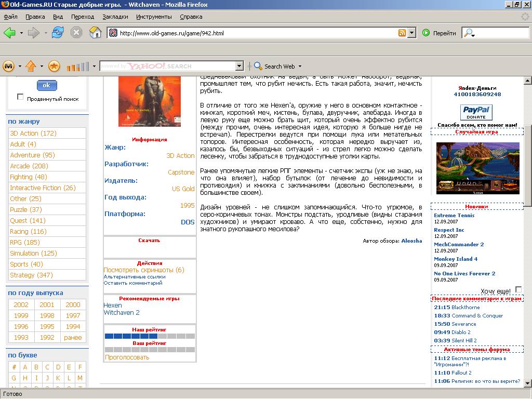Click the RSS feed icon in address bar
Viewport: 532px width, 399px height.
tap(402, 33)
